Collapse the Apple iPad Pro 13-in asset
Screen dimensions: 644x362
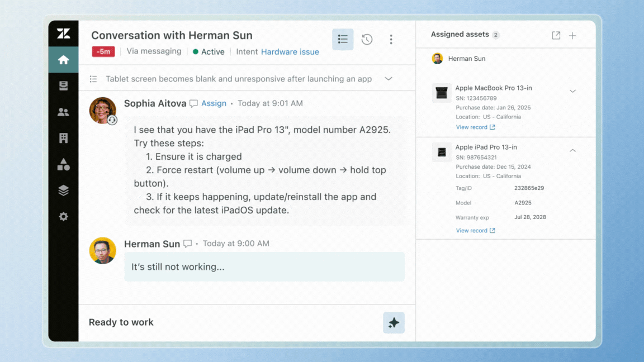coord(572,150)
